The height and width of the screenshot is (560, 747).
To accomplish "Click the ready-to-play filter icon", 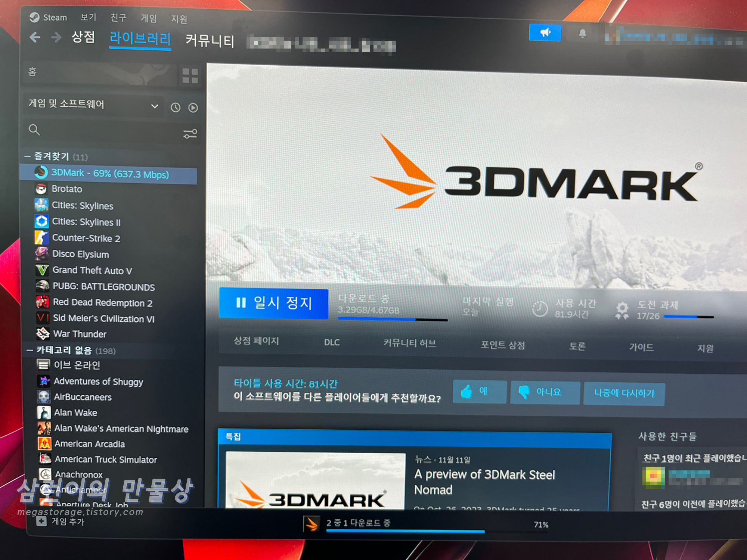I will click(193, 108).
